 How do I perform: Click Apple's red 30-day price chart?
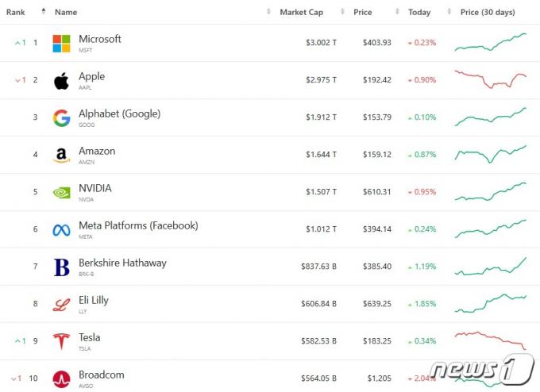[491, 79]
